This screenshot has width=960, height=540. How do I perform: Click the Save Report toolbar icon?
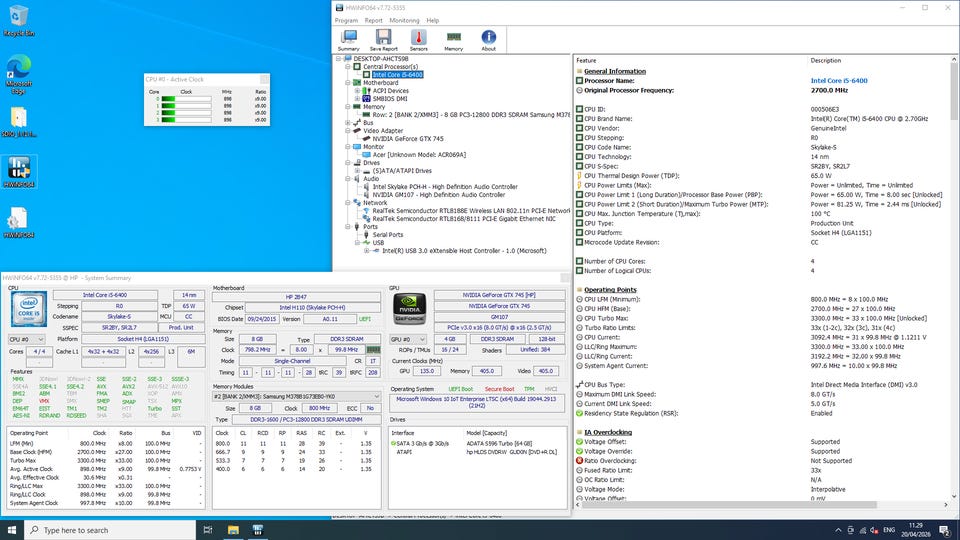tap(383, 38)
